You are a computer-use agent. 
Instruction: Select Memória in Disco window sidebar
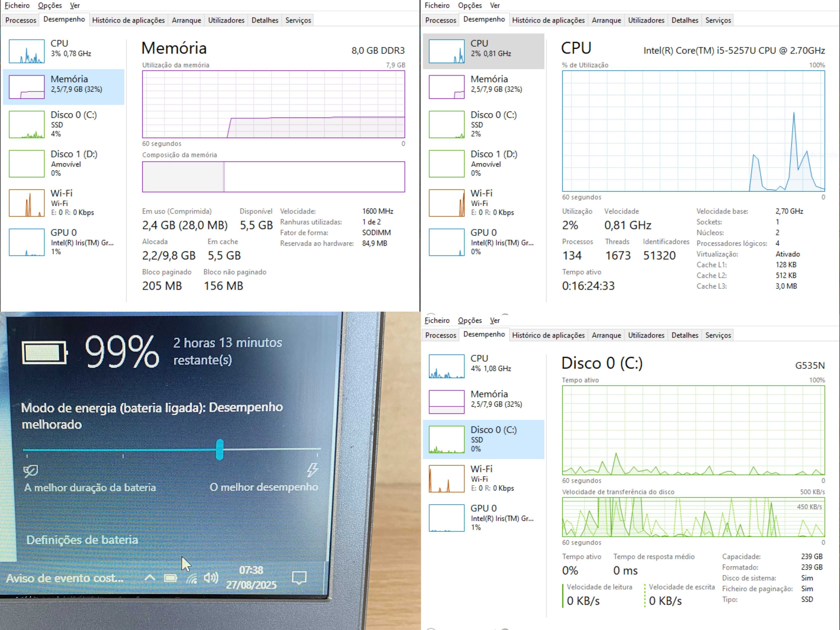point(483,402)
